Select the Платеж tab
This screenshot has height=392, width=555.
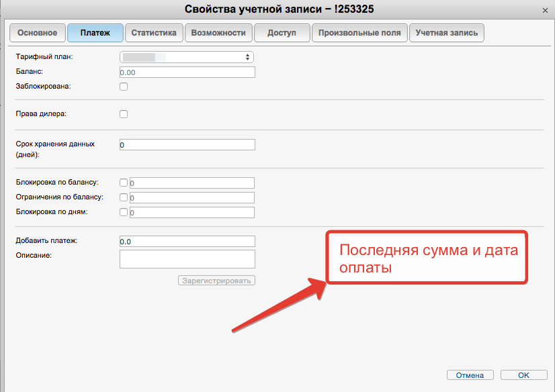click(x=95, y=33)
